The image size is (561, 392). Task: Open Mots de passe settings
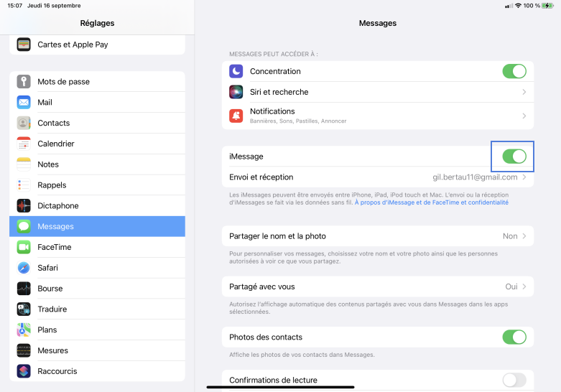[x=97, y=82]
